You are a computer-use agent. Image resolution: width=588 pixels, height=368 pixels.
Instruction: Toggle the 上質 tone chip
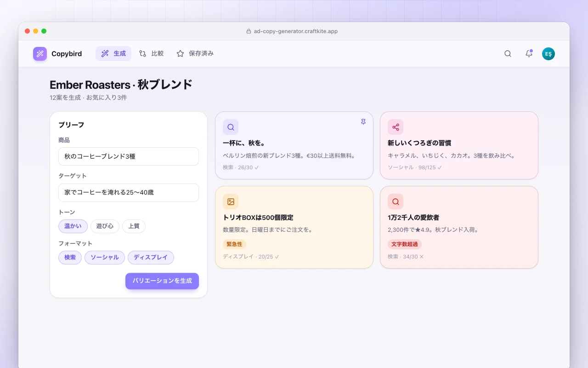pos(134,226)
